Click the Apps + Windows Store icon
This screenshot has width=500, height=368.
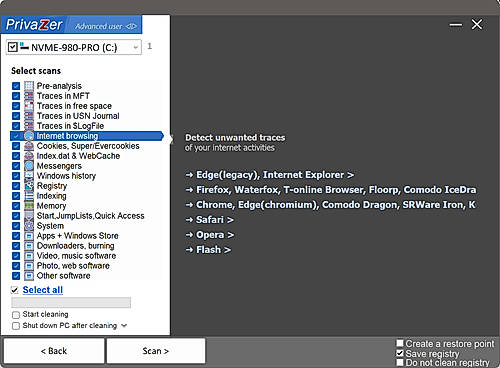pyautogui.click(x=29, y=236)
